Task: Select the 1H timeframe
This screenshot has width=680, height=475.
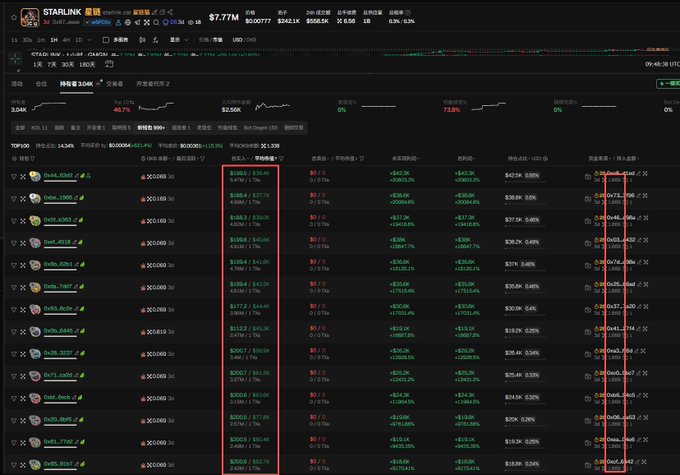Action: pyautogui.click(x=54, y=40)
